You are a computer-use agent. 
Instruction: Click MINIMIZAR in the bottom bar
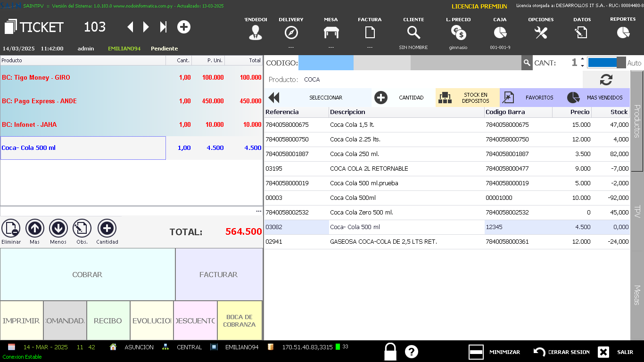495,352
